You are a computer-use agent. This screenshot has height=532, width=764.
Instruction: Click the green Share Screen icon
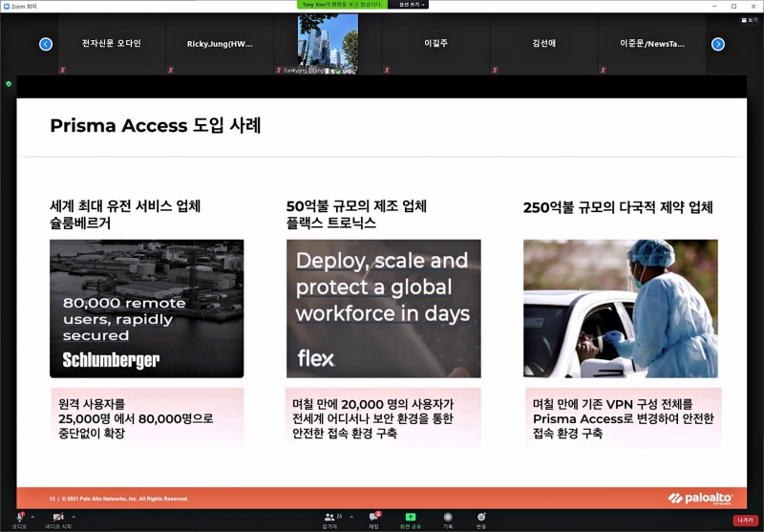coord(411,517)
